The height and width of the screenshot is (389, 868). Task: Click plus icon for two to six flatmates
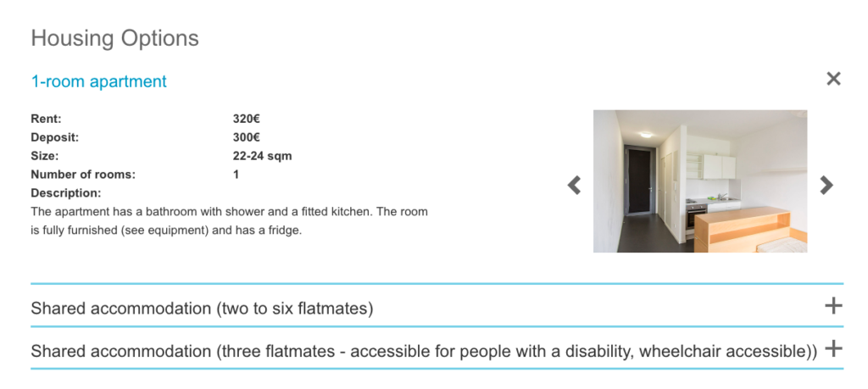tap(833, 306)
